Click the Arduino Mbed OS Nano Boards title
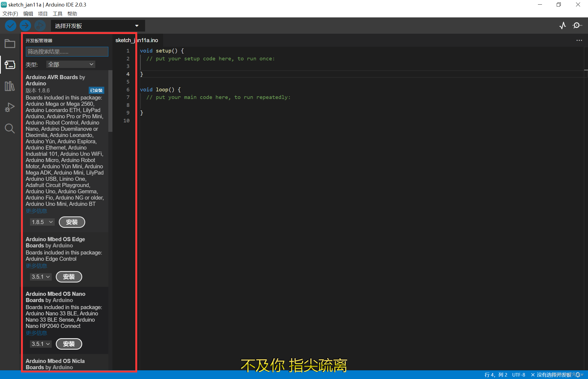 point(56,297)
